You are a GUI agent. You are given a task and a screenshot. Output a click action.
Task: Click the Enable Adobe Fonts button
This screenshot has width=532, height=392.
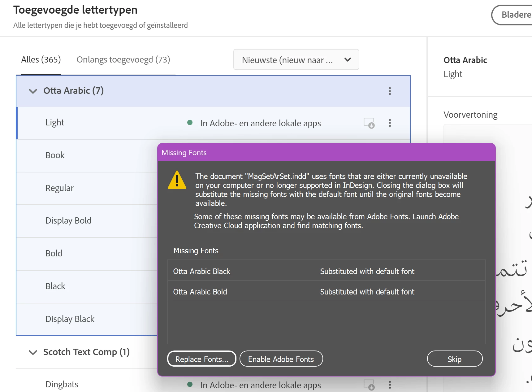pyautogui.click(x=281, y=359)
